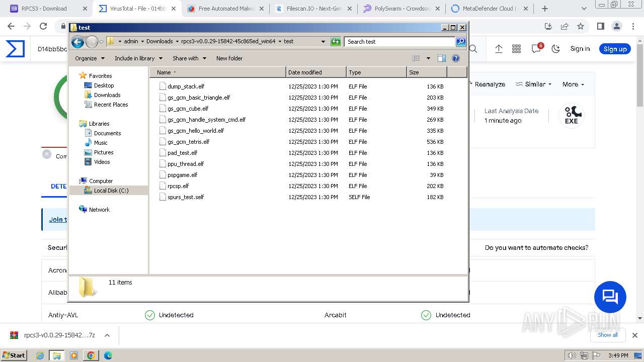Toggle the preview pane icon

[x=442, y=58]
